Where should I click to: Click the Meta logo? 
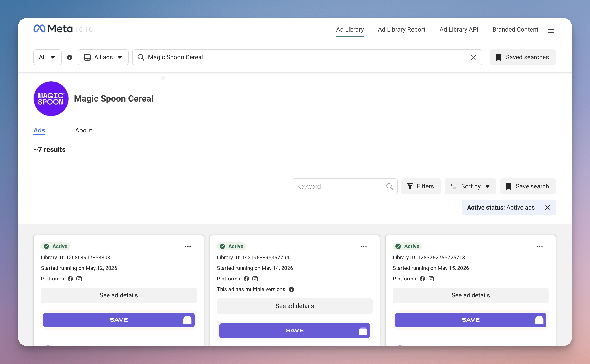click(53, 29)
